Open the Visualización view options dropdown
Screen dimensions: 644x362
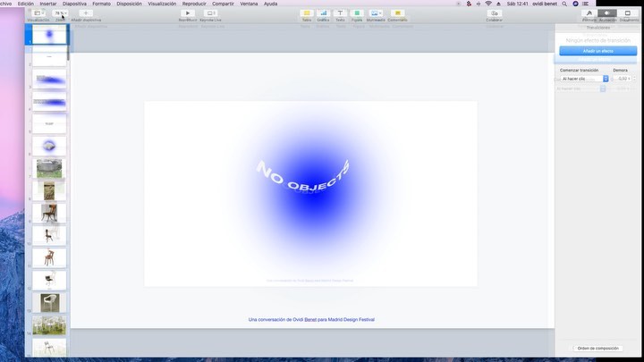coord(38,13)
